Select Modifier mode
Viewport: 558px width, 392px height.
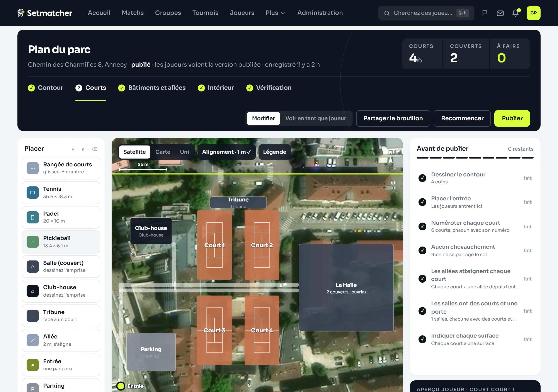pos(264,118)
